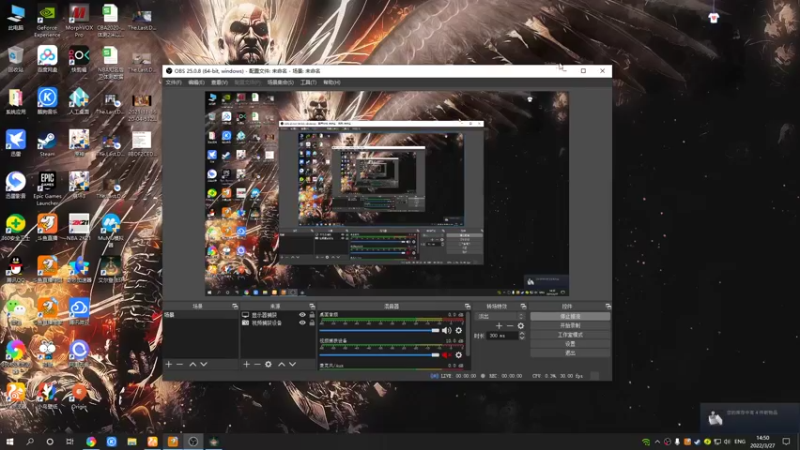Screen dimensions: 800x450
Task: Open video capture device audio settings gear
Action: [459, 355]
